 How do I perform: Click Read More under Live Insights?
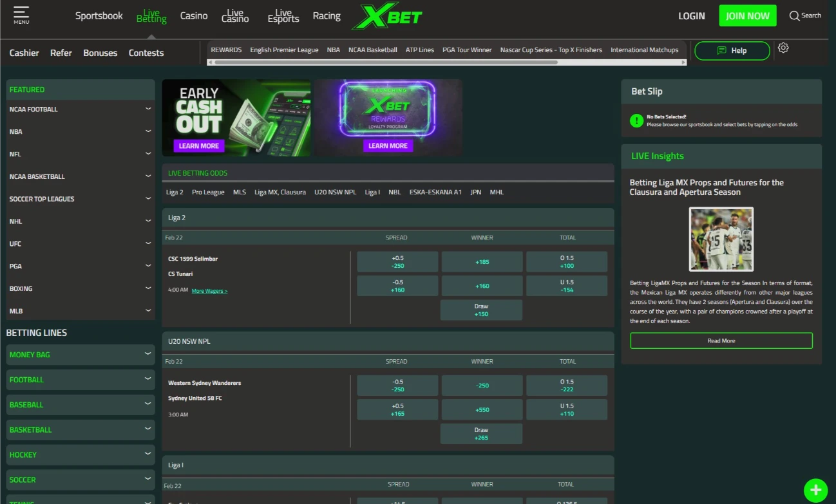point(721,341)
